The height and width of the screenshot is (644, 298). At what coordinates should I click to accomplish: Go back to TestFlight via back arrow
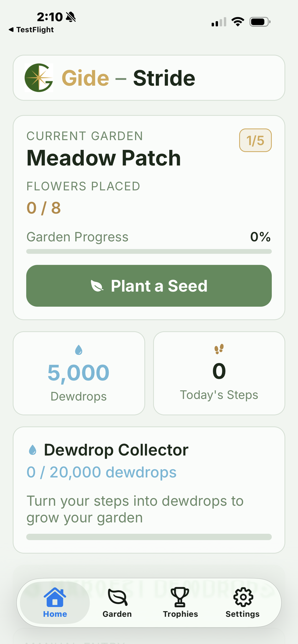[31, 29]
